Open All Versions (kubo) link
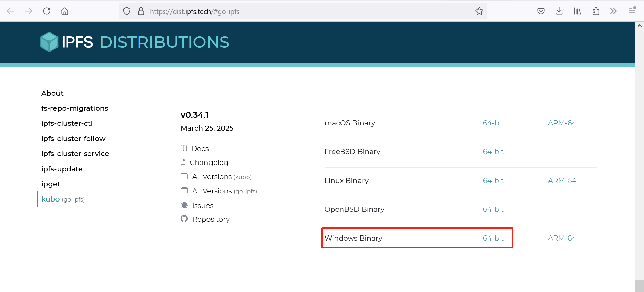The height and width of the screenshot is (292, 644). point(222,177)
